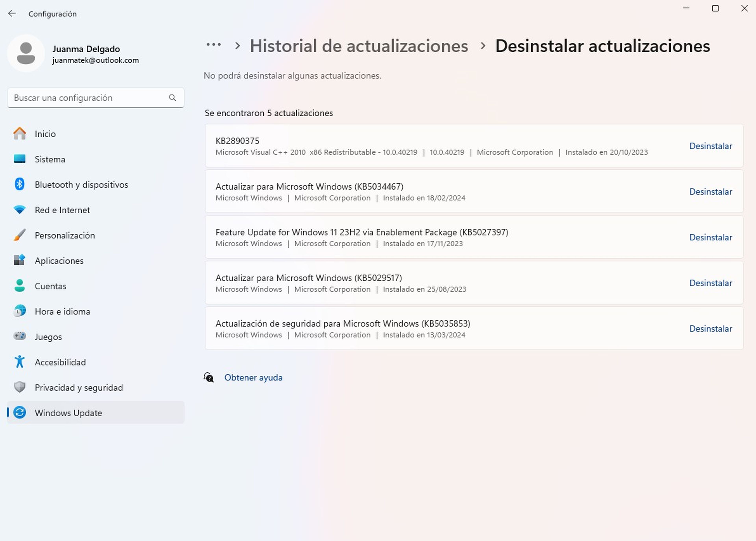Select the Actualizar para Microsoft Windows (KB5034467) title

coord(309,187)
